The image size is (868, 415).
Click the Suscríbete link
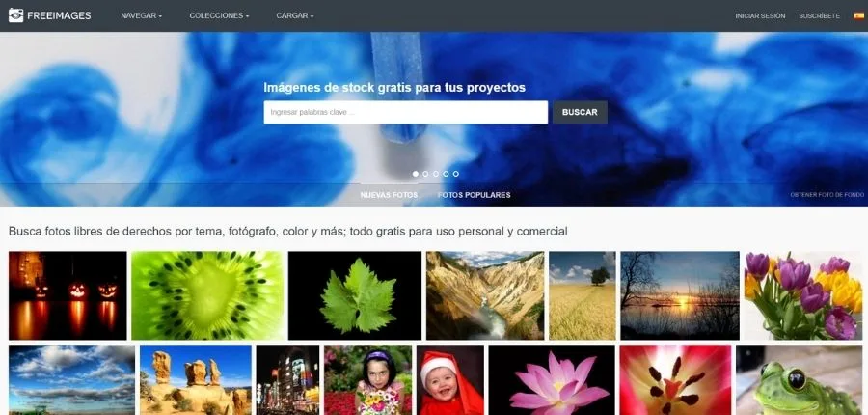(819, 16)
